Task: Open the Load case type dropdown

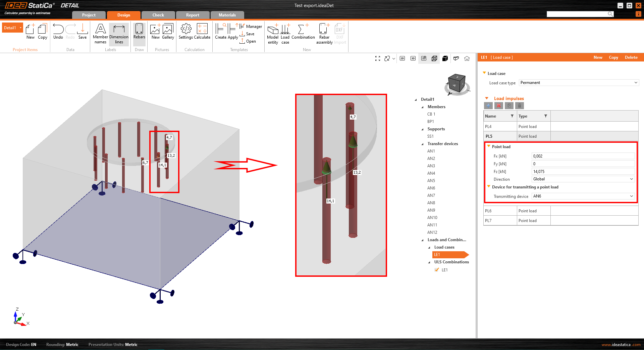Action: (579, 83)
